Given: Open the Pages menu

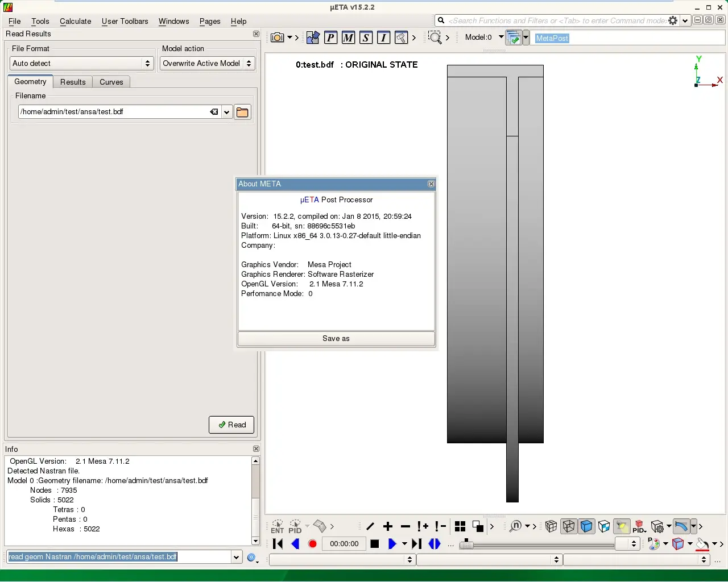Looking at the screenshot, I should point(210,21).
